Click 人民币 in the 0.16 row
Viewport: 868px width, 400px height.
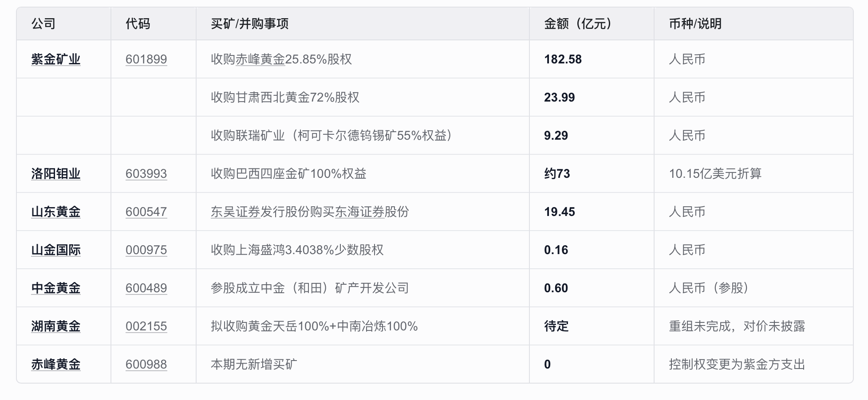click(687, 250)
